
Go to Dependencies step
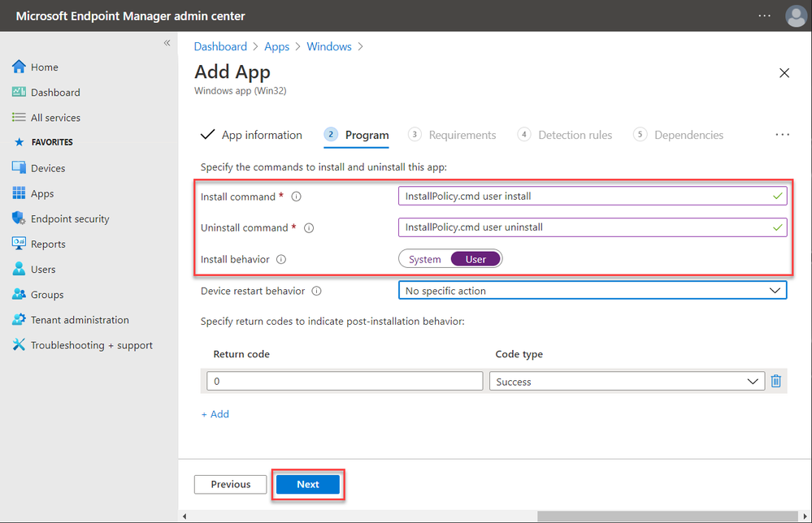tap(679, 135)
